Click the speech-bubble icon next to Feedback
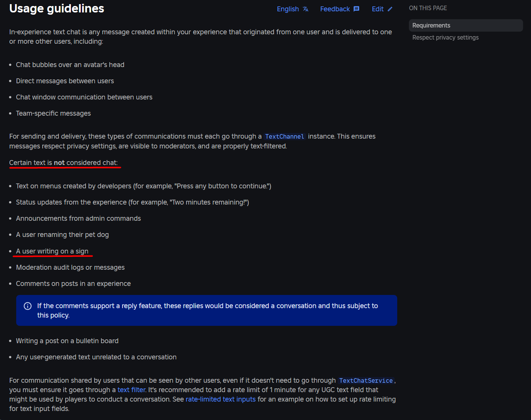The height and width of the screenshot is (420, 531). 356,9
